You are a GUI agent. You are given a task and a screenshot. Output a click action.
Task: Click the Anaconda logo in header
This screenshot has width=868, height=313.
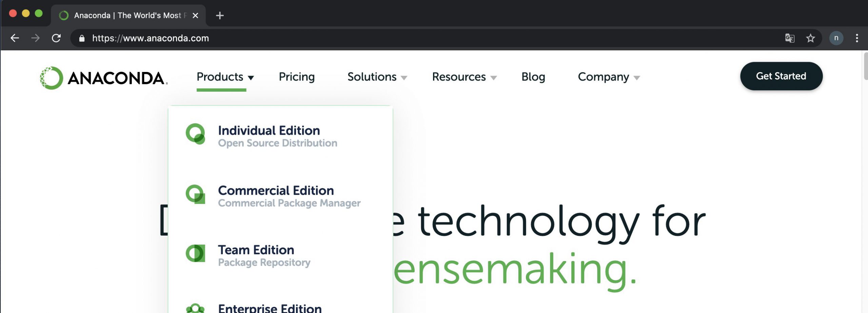[x=103, y=78]
